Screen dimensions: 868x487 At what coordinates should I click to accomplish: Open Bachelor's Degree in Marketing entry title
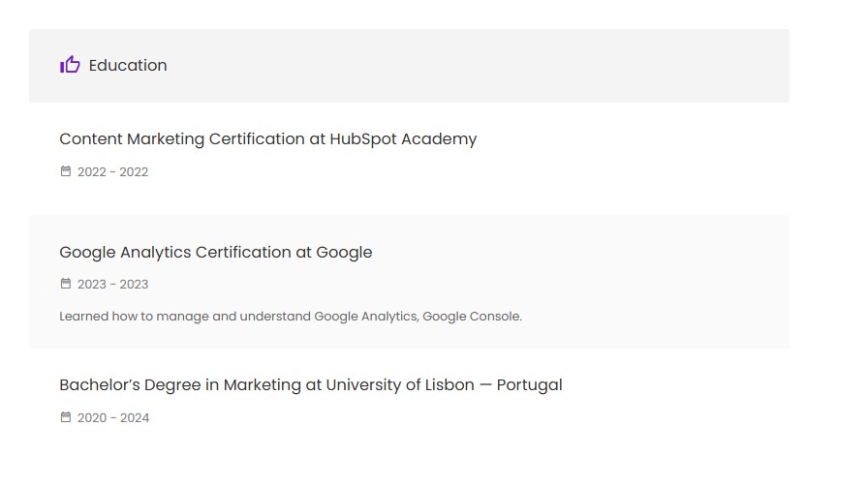310,384
